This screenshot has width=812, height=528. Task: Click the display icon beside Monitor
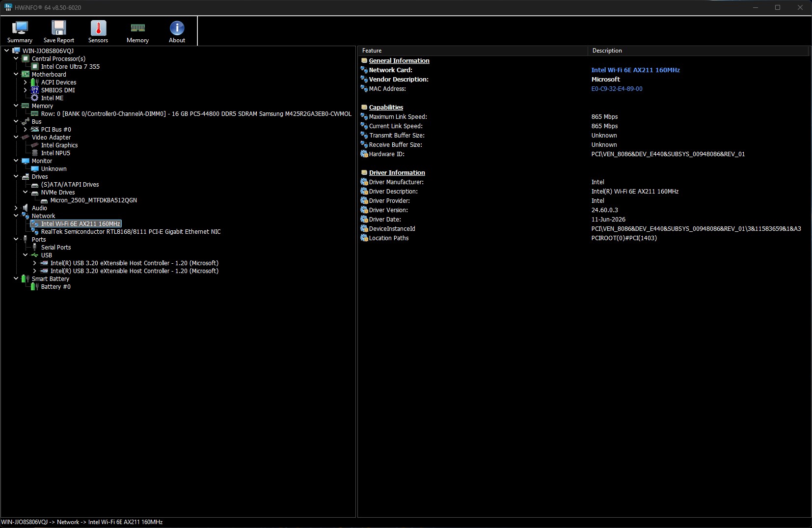pos(26,161)
